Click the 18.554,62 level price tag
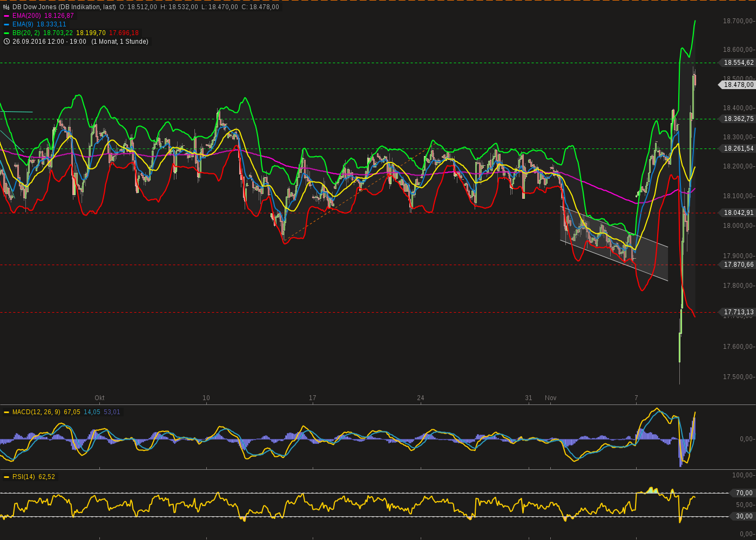The image size is (756, 540). tap(738, 63)
